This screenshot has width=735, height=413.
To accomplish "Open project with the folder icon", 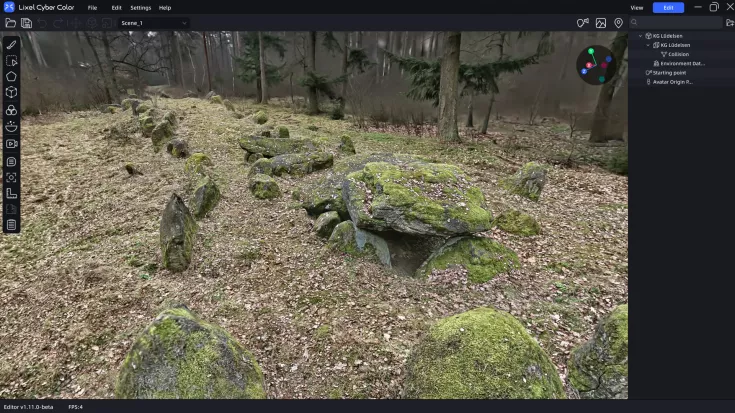I will pyautogui.click(x=10, y=23).
